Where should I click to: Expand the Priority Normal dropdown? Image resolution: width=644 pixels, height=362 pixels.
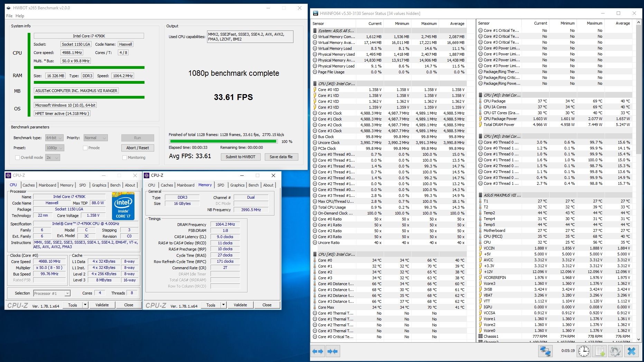96,138
